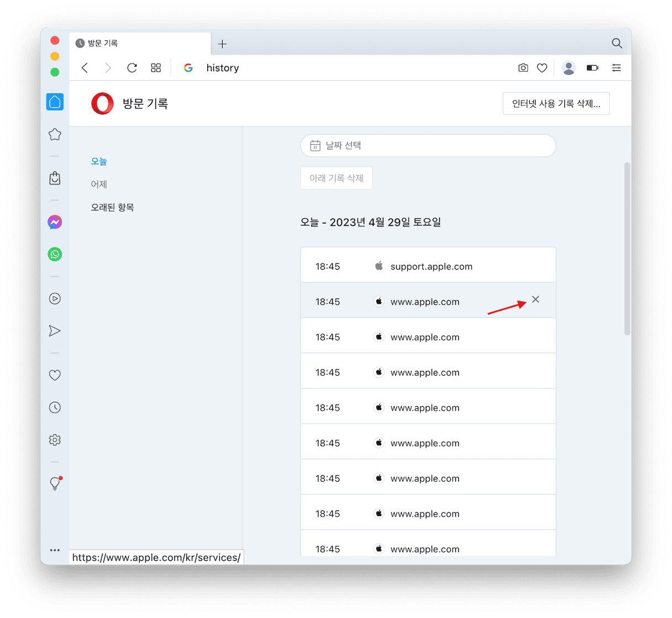Click the 날짜 선택 date field

pyautogui.click(x=428, y=146)
